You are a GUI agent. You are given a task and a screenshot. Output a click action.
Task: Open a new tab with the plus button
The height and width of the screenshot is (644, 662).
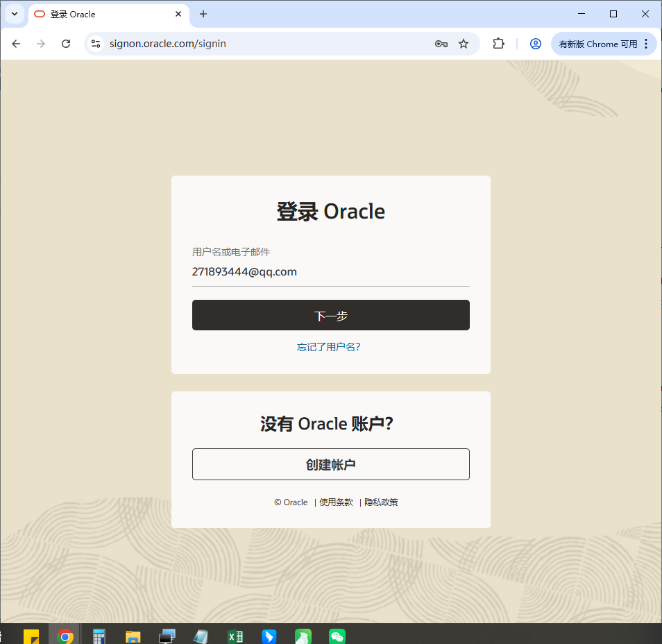point(203,14)
